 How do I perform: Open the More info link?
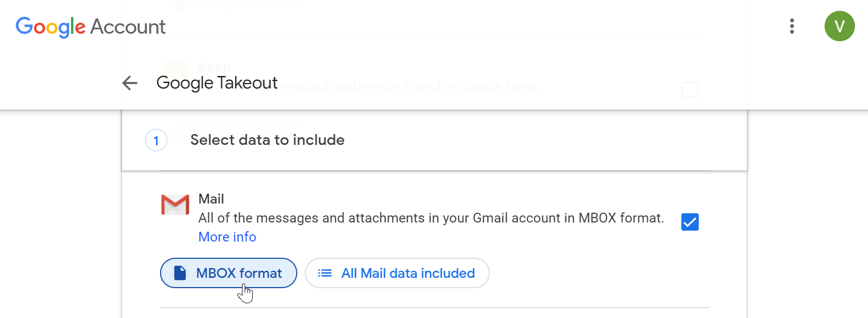(227, 237)
